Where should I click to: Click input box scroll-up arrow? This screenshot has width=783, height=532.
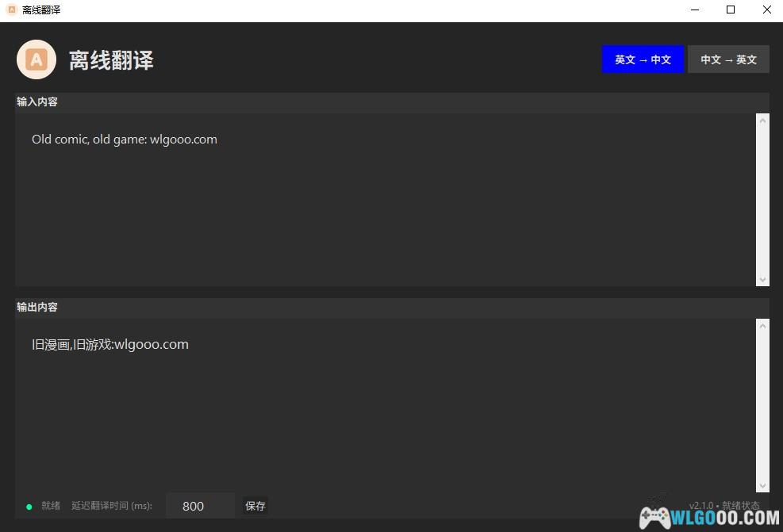(763, 121)
